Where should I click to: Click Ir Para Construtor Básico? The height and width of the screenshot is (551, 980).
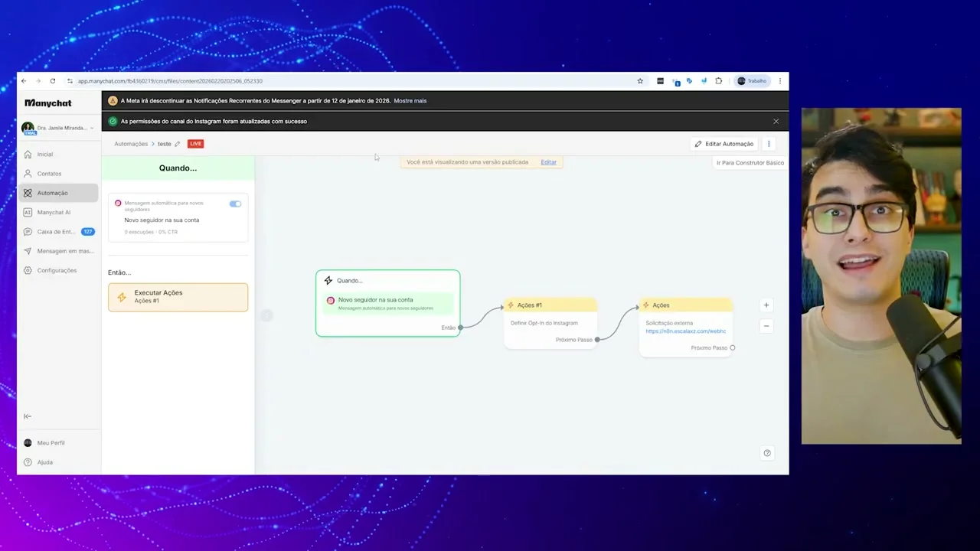click(x=750, y=163)
